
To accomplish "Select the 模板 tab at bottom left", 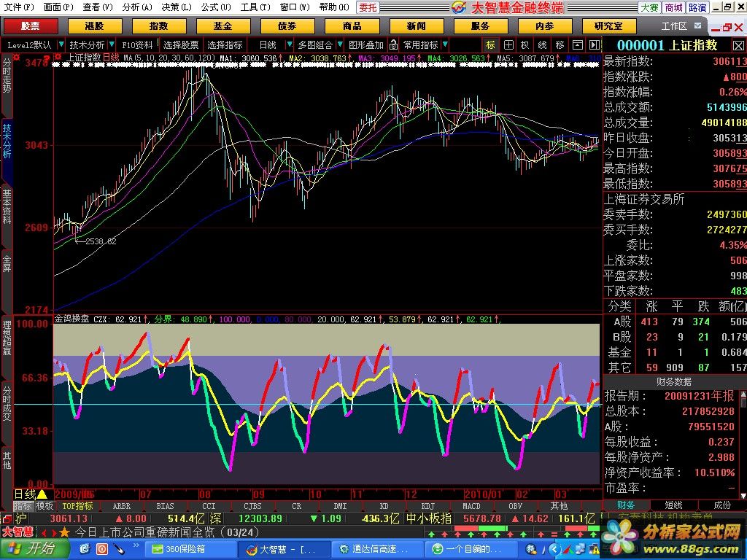I will [x=44, y=506].
